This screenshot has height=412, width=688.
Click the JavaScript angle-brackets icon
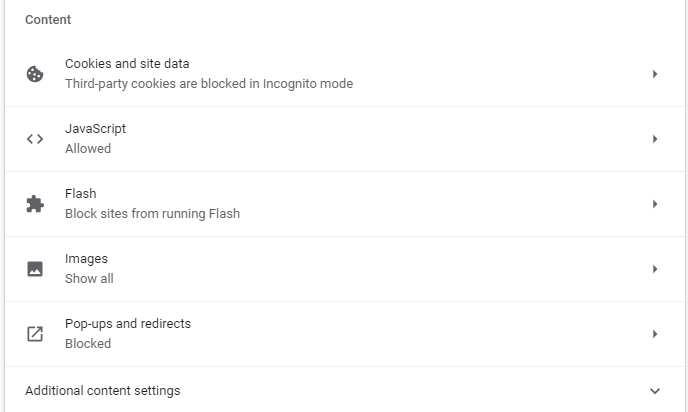click(35, 139)
